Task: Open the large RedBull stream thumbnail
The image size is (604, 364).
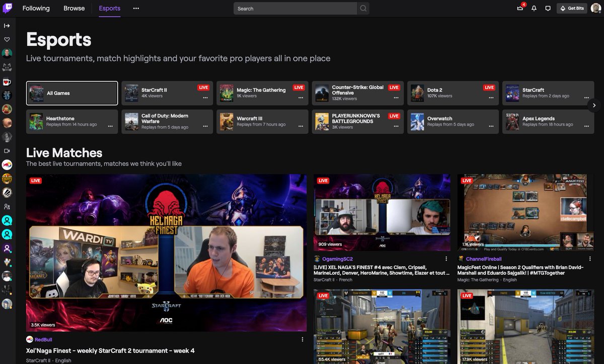Action: (x=167, y=253)
